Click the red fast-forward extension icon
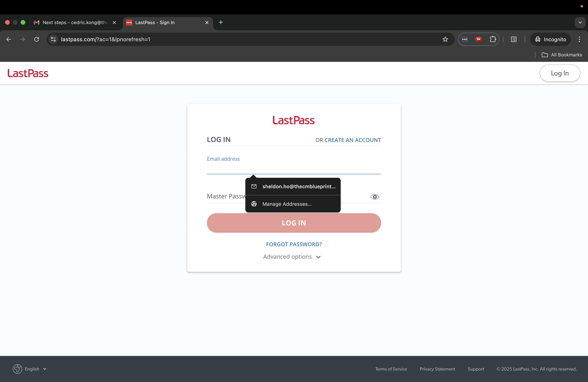The image size is (588, 382). point(479,39)
